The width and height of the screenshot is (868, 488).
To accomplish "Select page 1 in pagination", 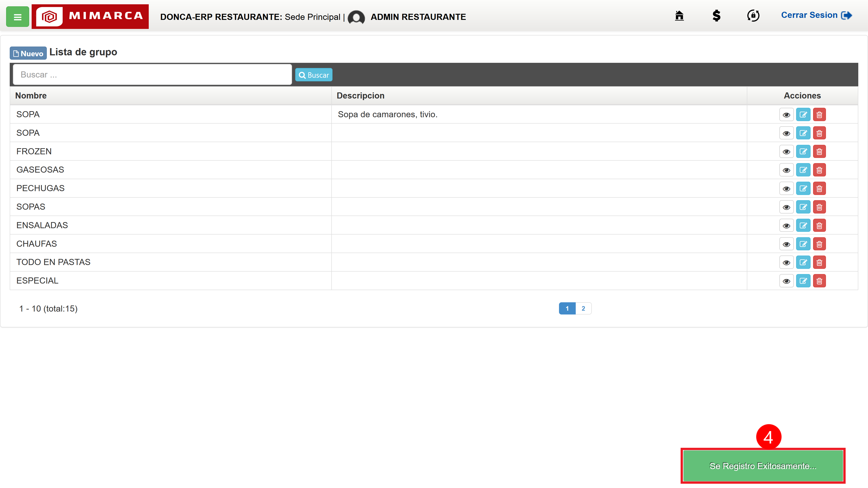I will click(x=567, y=308).
